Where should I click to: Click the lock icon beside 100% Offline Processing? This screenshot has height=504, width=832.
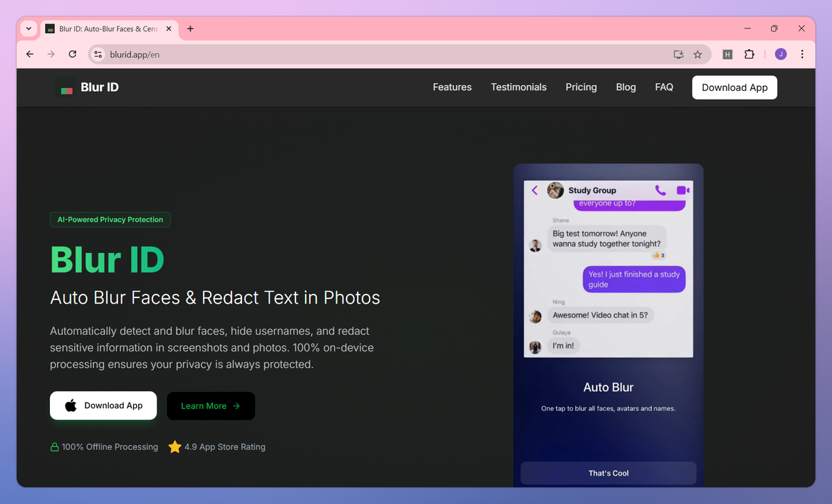pyautogui.click(x=54, y=446)
